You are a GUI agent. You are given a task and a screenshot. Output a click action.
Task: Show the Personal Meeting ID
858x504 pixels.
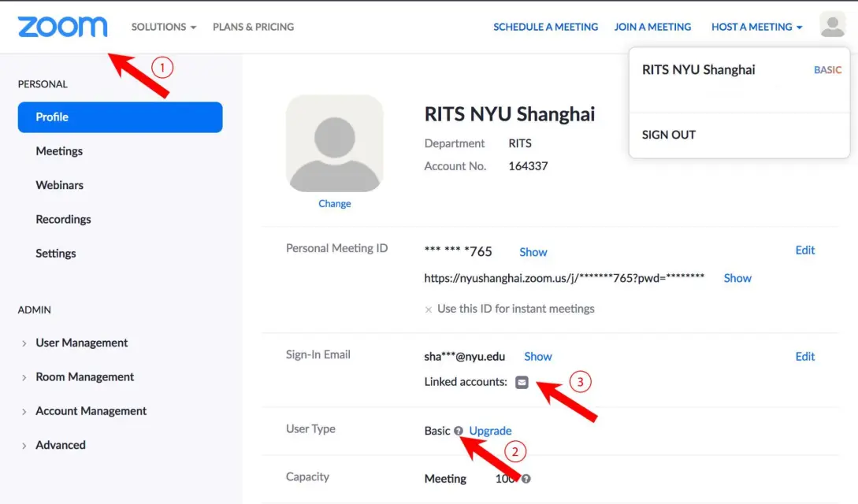click(533, 251)
